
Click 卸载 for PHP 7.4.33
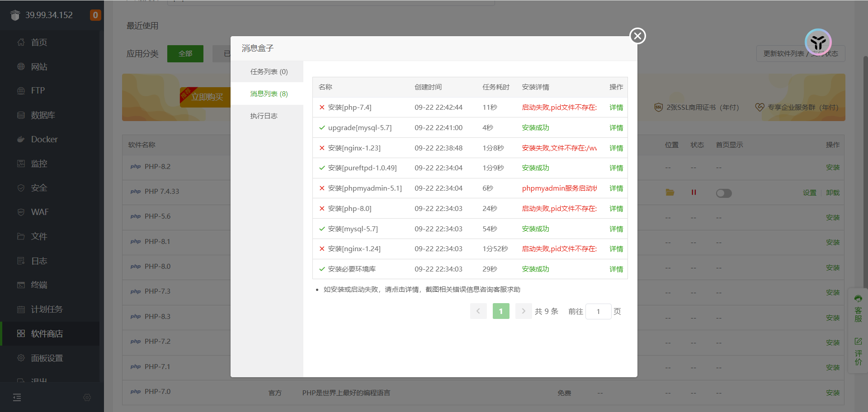(833, 193)
